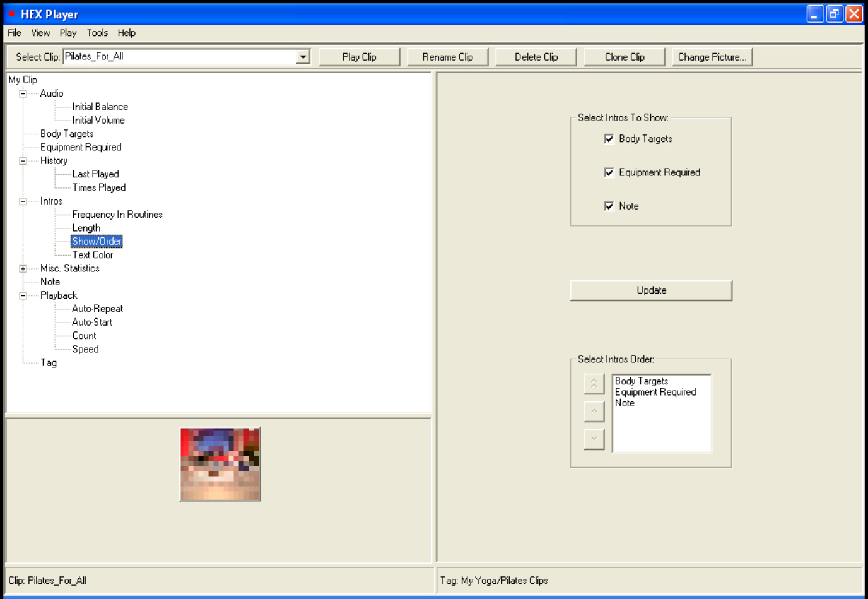Toggle the Equipment Required checkbox
868x599 pixels.
tap(609, 172)
